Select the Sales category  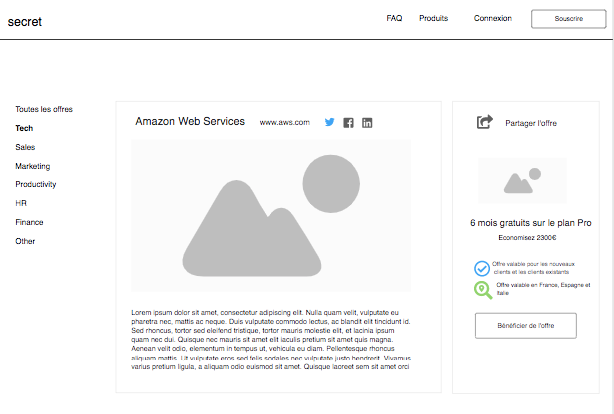(x=25, y=147)
